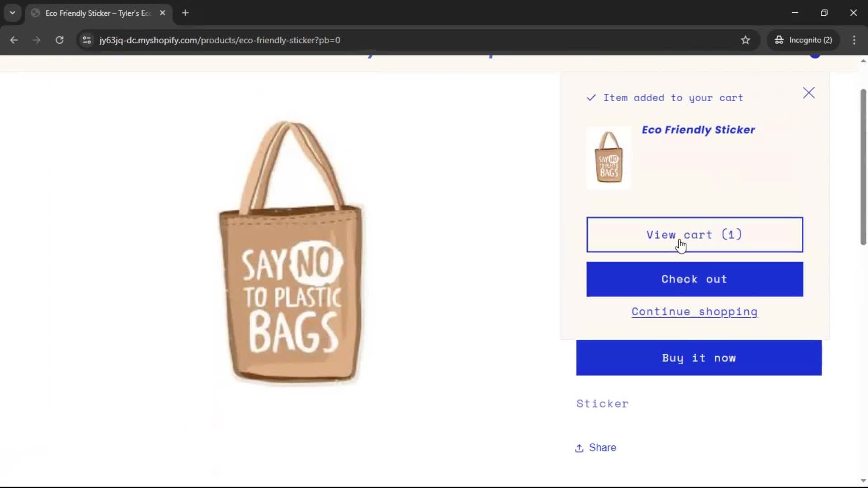868x488 pixels.
Task: Reload the page
Action: [x=59, y=40]
